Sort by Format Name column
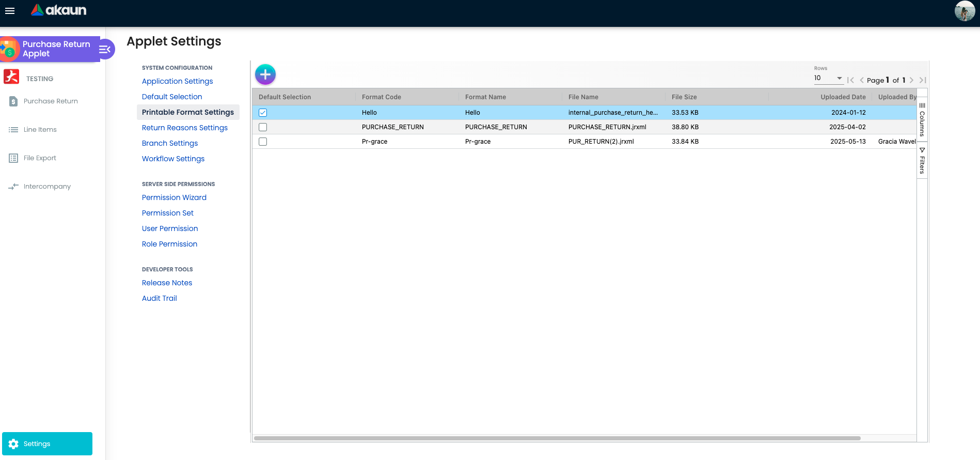This screenshot has width=980, height=460. point(485,97)
